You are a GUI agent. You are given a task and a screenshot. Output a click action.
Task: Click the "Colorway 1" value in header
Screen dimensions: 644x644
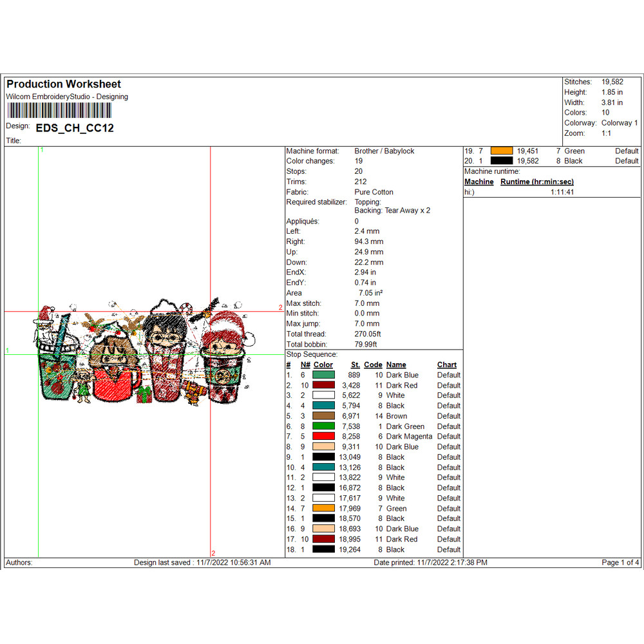click(x=620, y=123)
